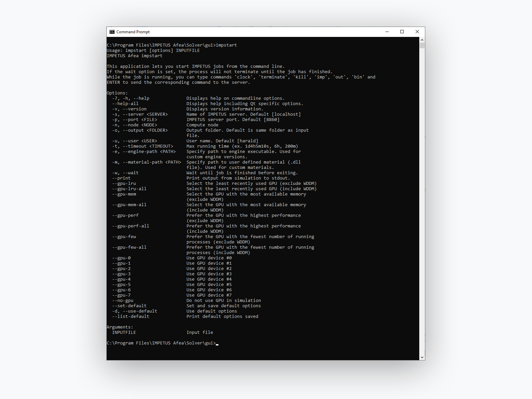The image size is (532, 399).
Task: Click 'Use GPU device #0' description
Action: pos(209,258)
